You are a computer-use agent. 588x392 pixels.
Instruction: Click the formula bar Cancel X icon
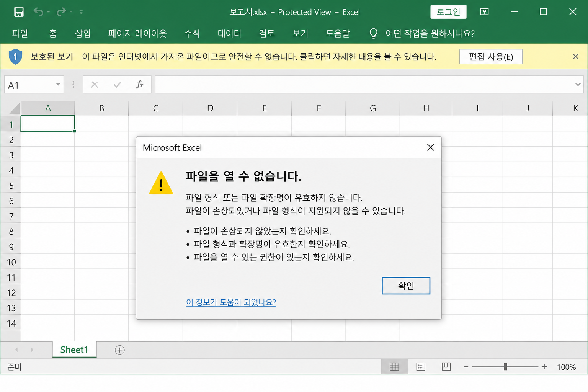coord(95,85)
